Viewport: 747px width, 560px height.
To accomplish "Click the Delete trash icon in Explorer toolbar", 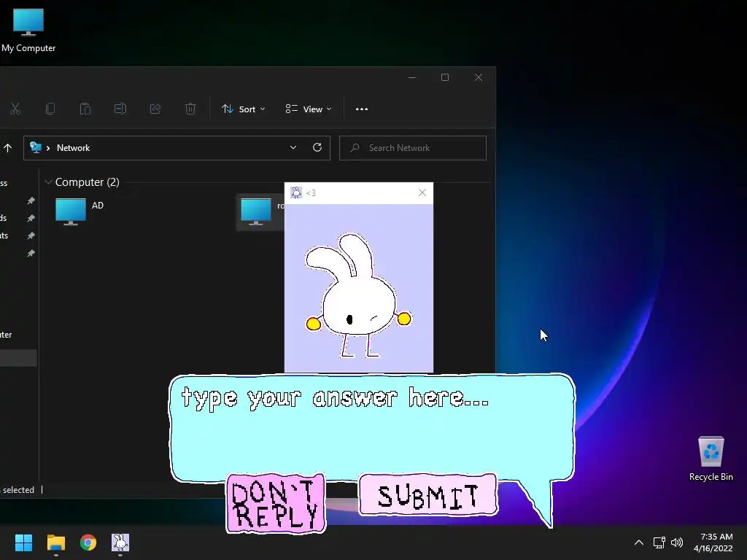I will coord(190,109).
